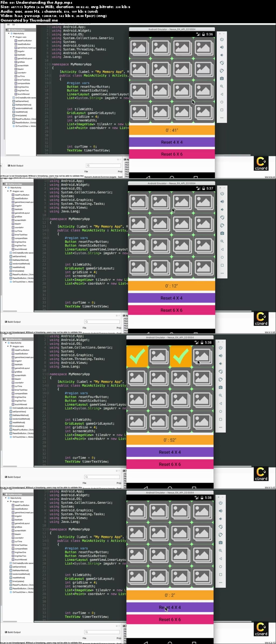Click emulator screenshot camera icon in 0':41" frame
Viewport: 276px width, 644px height.
click(x=222, y=79)
